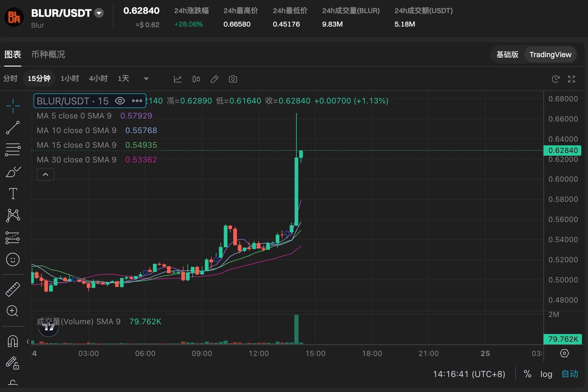Open the emoji icon picker
This screenshot has width=588, height=392.
click(x=13, y=260)
